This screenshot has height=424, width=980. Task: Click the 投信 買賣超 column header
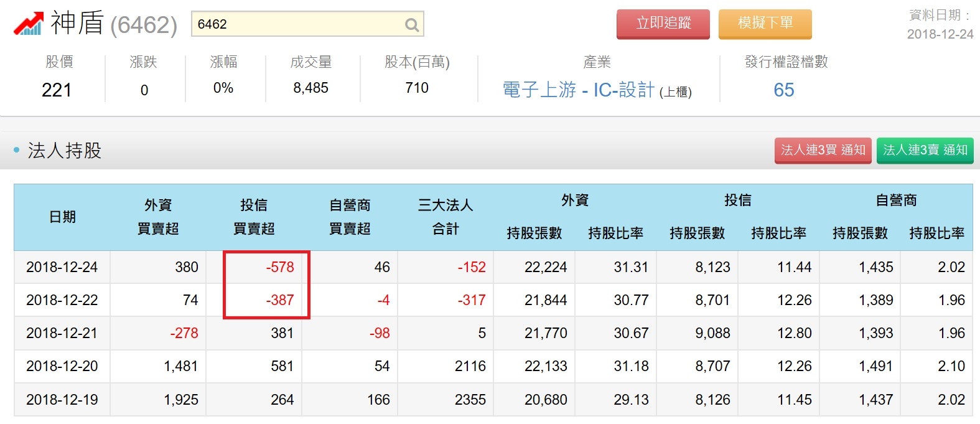[x=254, y=217]
